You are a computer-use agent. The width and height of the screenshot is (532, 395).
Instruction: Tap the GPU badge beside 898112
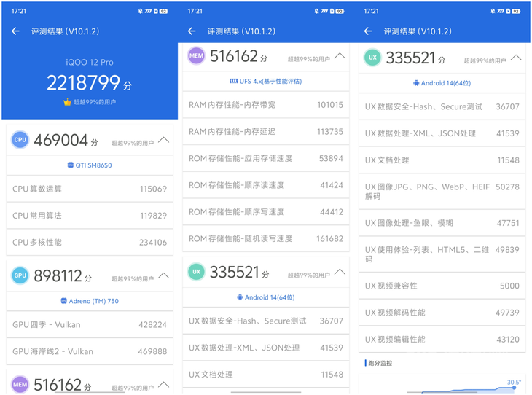coord(20,275)
